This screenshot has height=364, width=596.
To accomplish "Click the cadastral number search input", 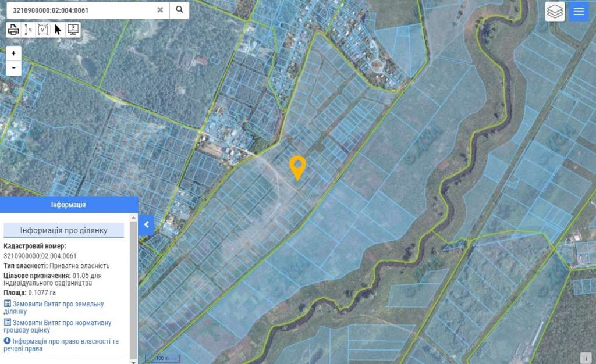I will tap(81, 10).
